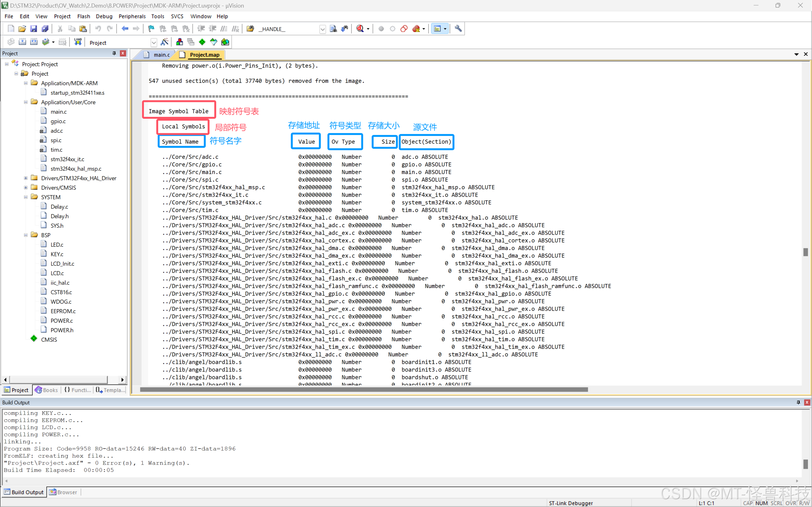Open the Peripherals menu

(132, 16)
